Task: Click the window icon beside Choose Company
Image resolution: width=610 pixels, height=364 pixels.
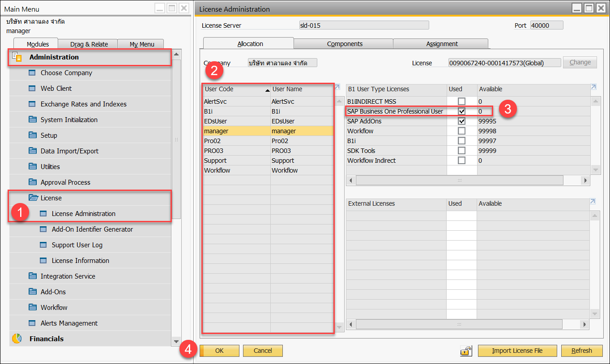Action: [x=32, y=73]
